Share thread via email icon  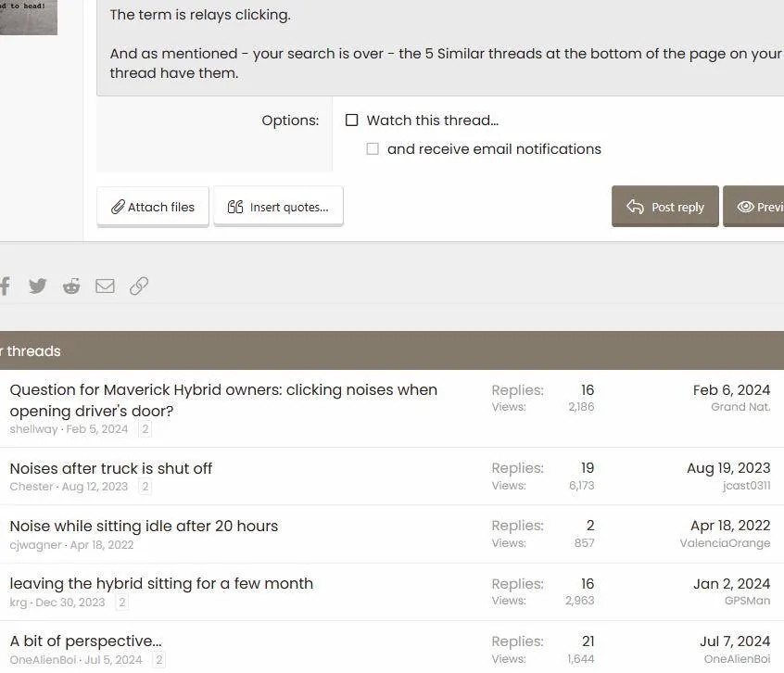[x=105, y=286]
